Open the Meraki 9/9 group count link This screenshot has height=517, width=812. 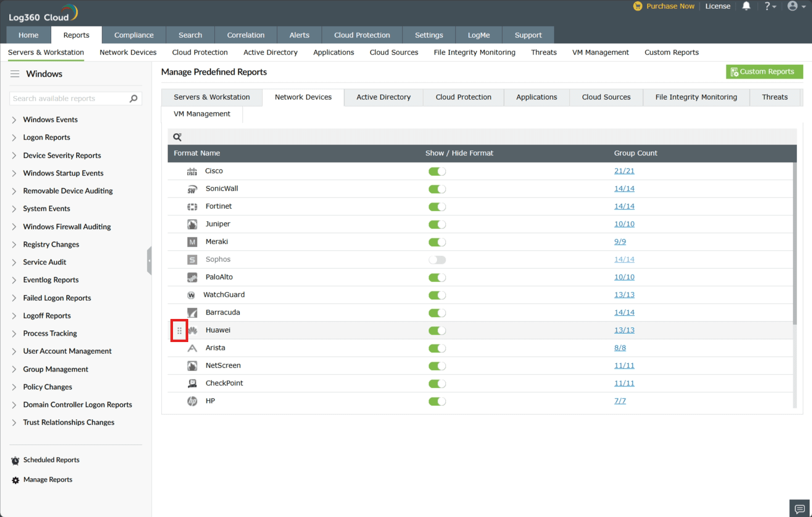click(x=620, y=241)
